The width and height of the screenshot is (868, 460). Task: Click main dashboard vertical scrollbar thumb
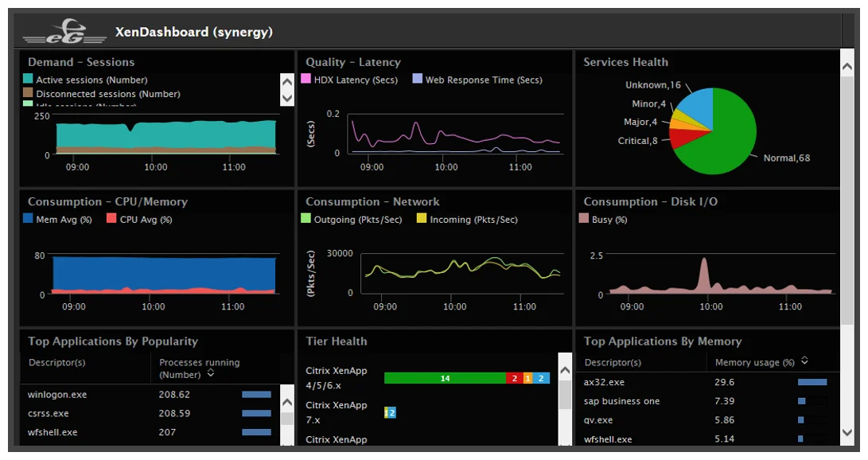[847, 201]
